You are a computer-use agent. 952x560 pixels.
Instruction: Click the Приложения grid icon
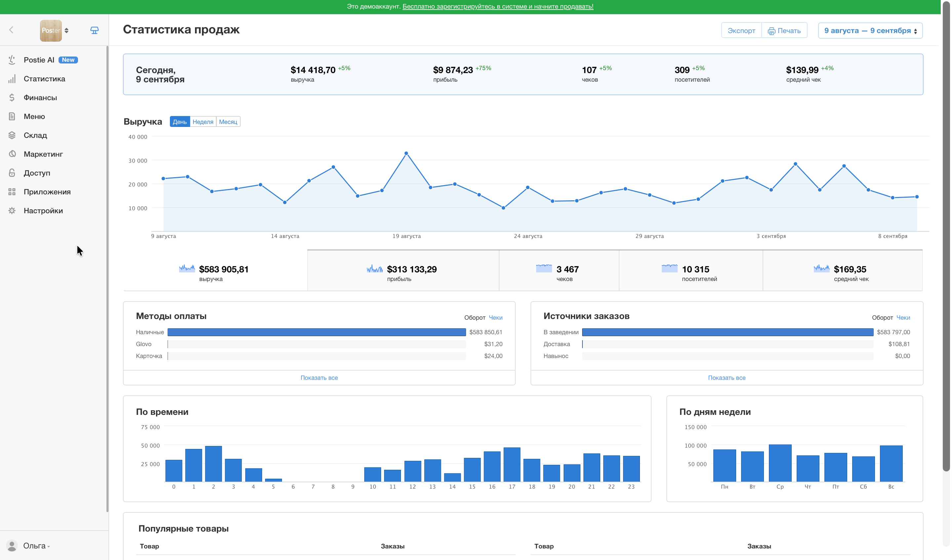[x=12, y=192]
